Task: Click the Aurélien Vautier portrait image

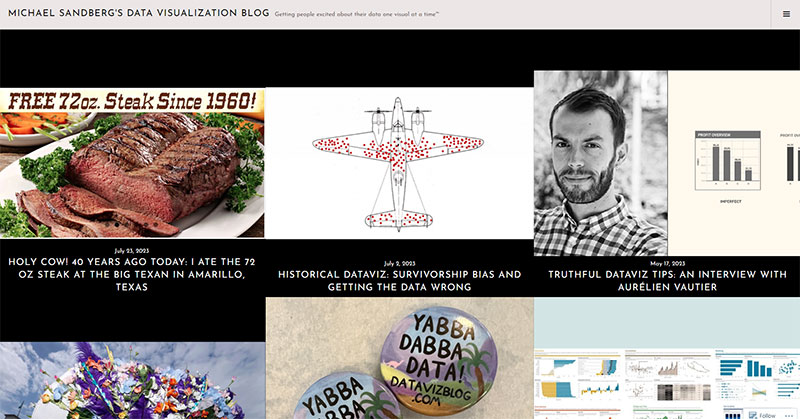Action: coord(601,163)
